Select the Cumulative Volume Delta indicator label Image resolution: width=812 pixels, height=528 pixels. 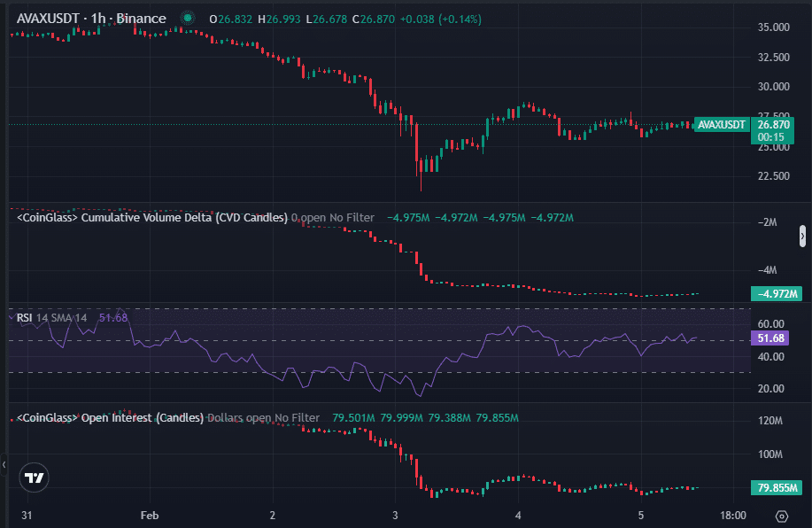(x=151, y=217)
